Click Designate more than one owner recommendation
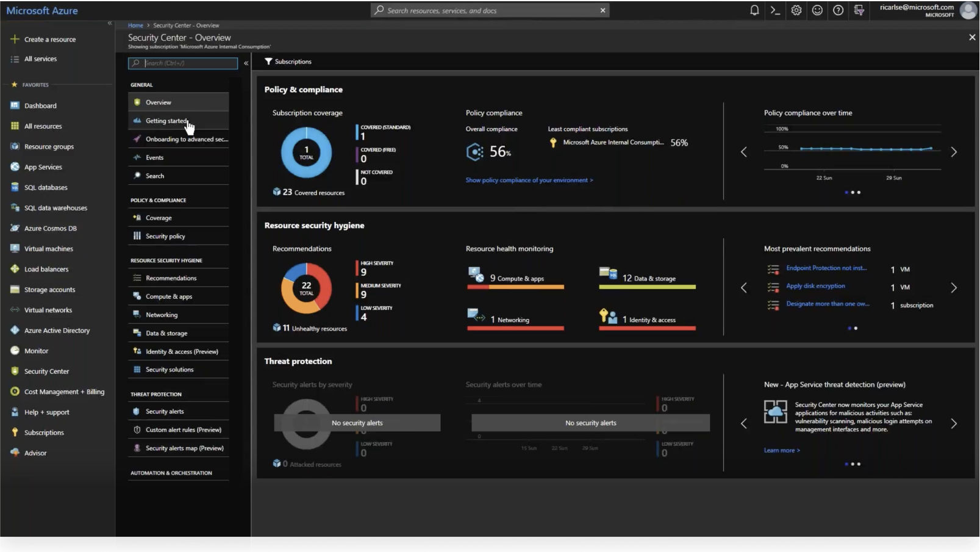The image size is (980, 552). tap(828, 304)
